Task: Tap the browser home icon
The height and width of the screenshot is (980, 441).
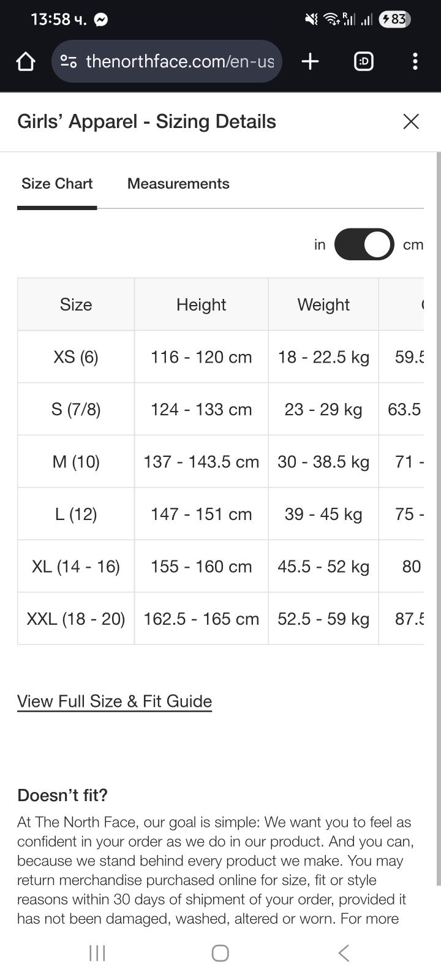Action: [26, 61]
